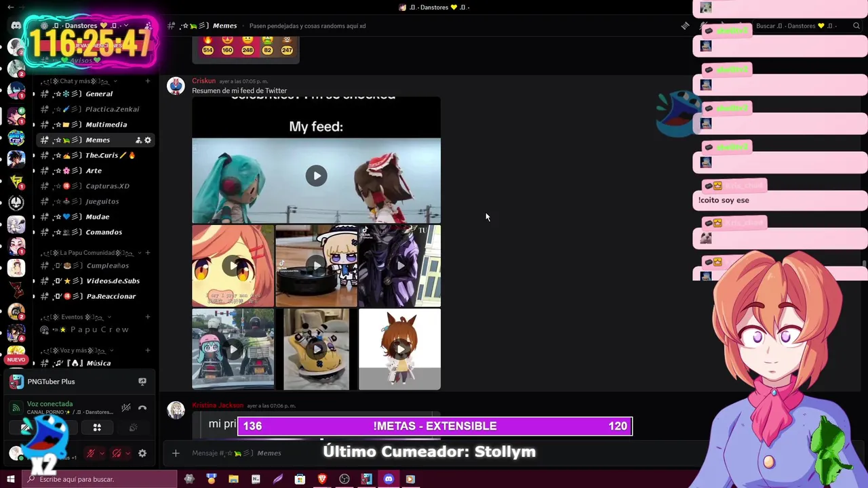
Task: Click screen share icon beside PNGTuber Plus
Action: tap(142, 382)
